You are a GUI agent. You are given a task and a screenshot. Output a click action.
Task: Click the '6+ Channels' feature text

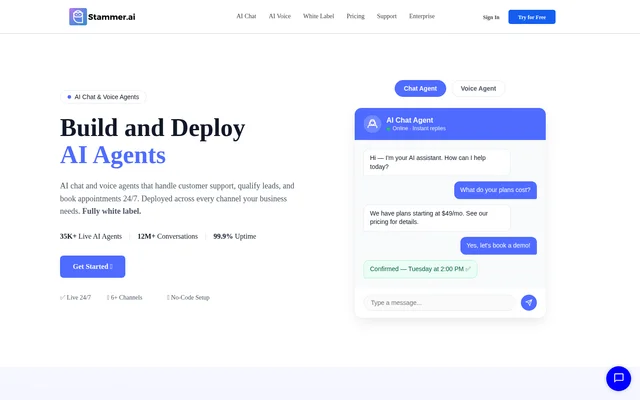coord(124,298)
